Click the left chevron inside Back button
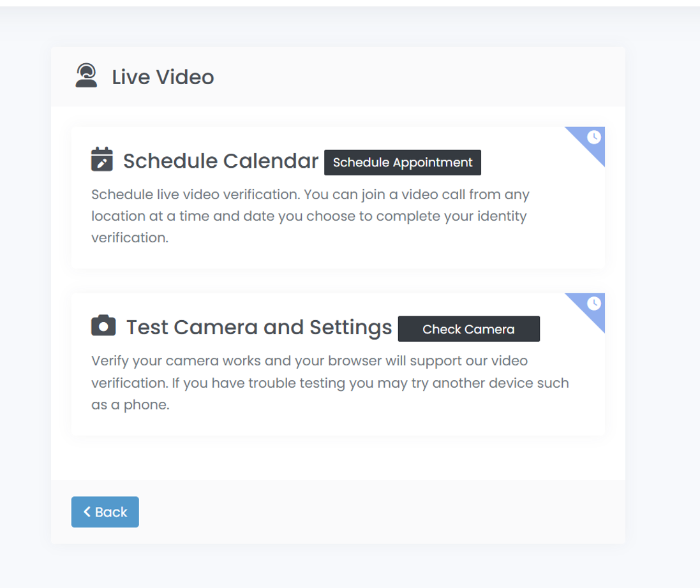Image resolution: width=700 pixels, height=588 pixels. pyautogui.click(x=87, y=511)
